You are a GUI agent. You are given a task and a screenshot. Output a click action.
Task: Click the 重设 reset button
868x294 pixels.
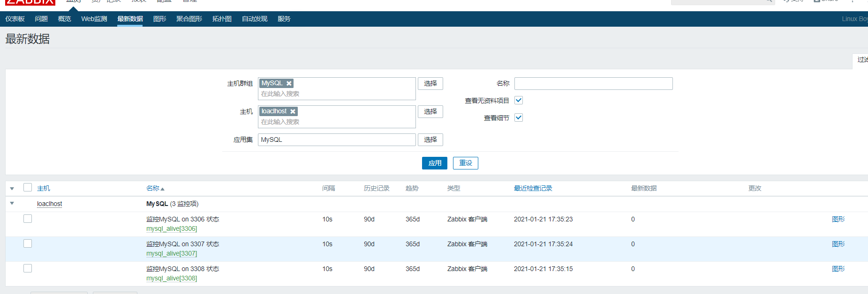click(466, 163)
